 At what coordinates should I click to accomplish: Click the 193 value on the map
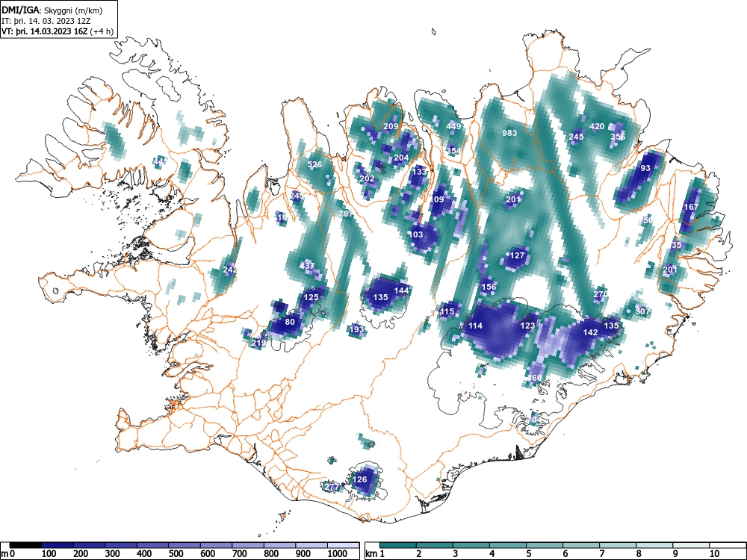(x=356, y=329)
